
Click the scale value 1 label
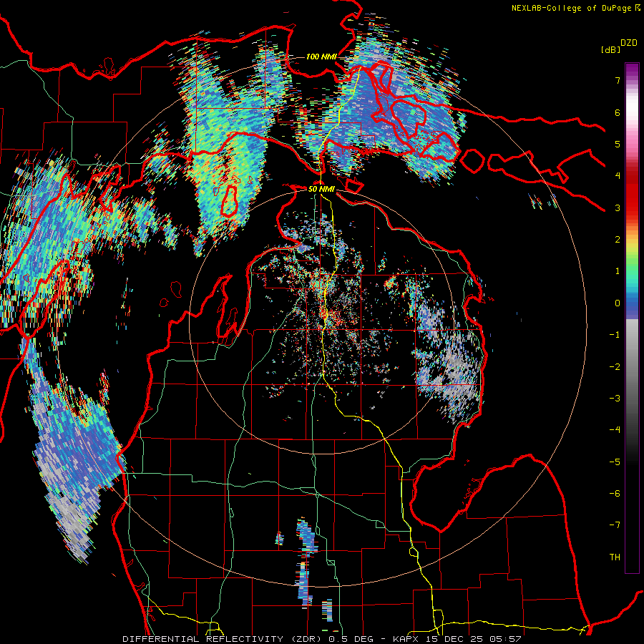618,271
